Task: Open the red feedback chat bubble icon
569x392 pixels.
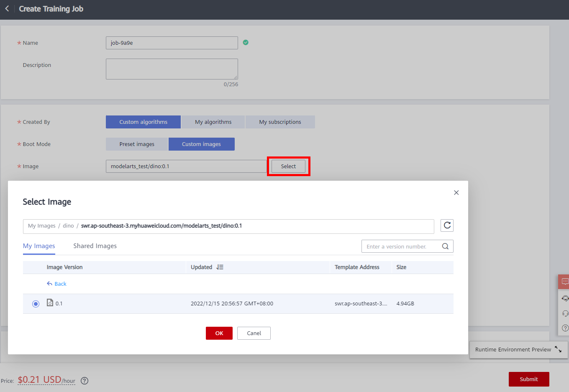Action: tap(565, 282)
